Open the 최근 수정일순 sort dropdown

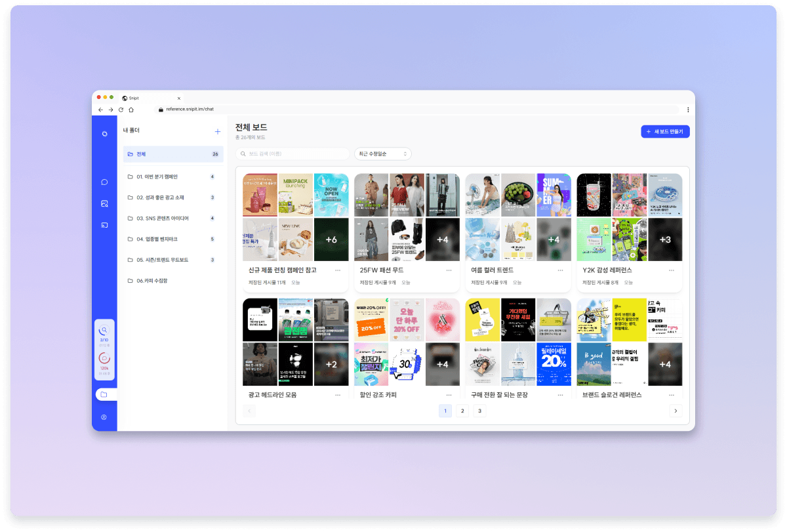point(382,153)
